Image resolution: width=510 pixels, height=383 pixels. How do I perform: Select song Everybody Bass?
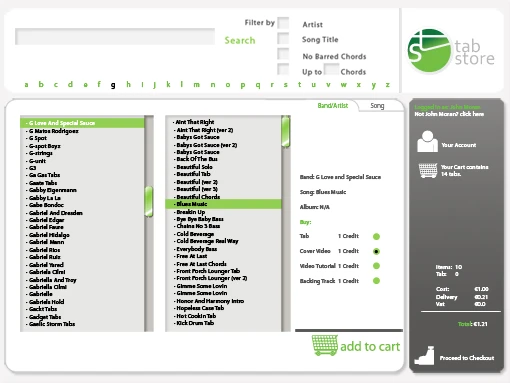click(x=197, y=249)
